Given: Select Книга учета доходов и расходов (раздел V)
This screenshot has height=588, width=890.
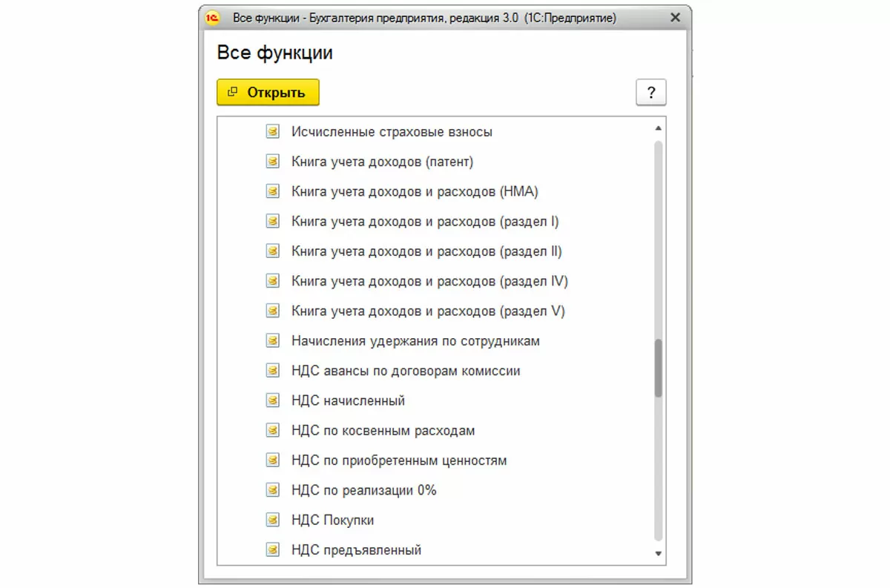Looking at the screenshot, I should [428, 311].
